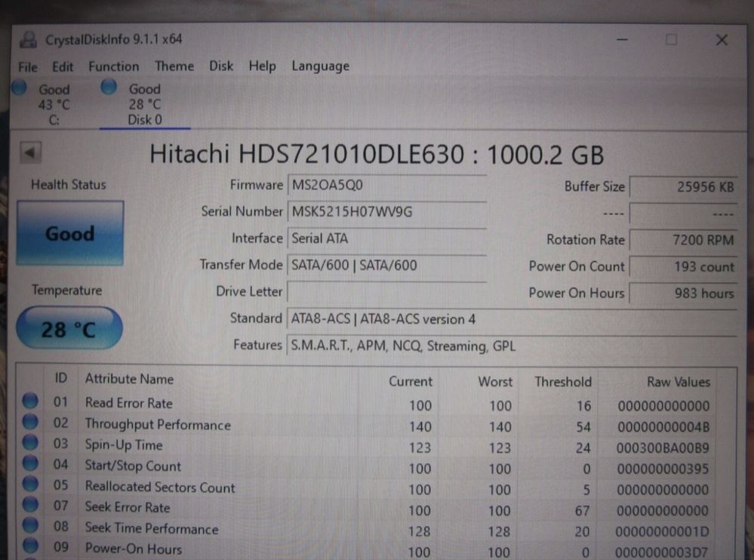Click the Power On Hours value 983 hours
The width and height of the screenshot is (754, 560).
(x=683, y=294)
